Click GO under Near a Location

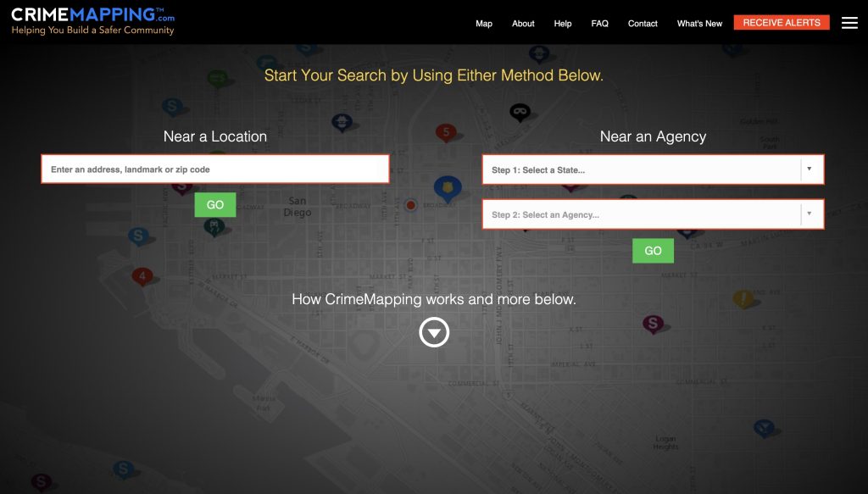pyautogui.click(x=215, y=205)
